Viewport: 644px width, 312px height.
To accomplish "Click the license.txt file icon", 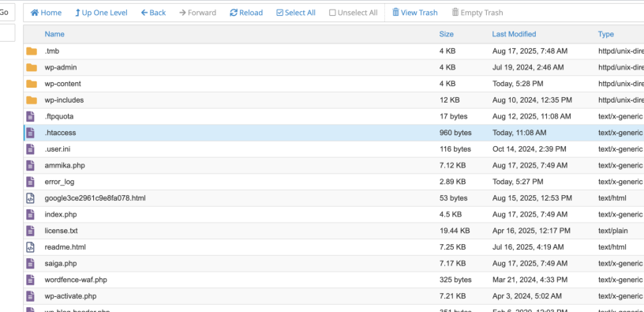I will [31, 231].
